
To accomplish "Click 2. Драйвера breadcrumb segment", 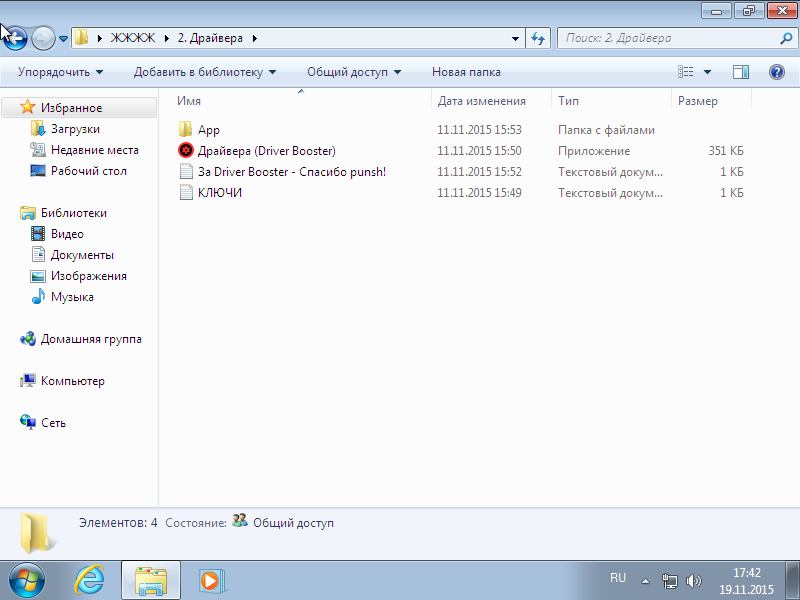I will click(x=210, y=38).
